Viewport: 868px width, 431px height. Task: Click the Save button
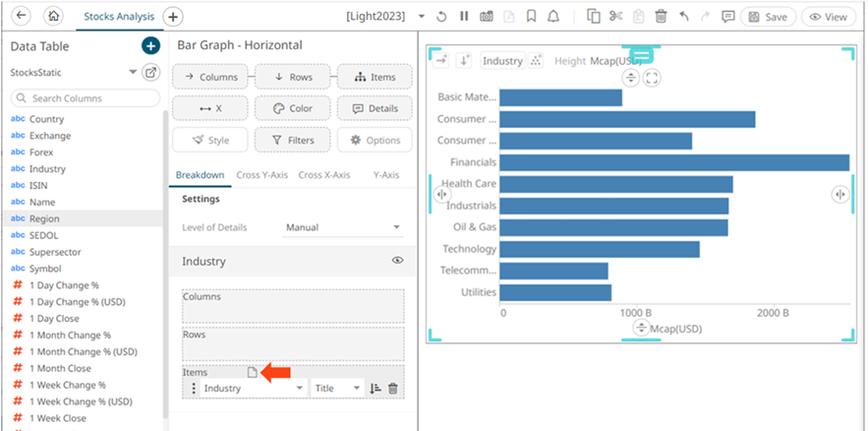coord(768,17)
